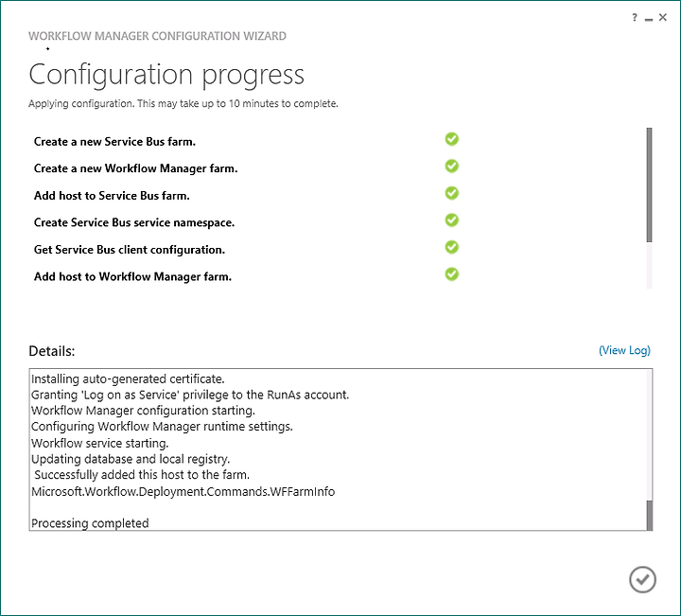Select 'Create a new Workflow Manager farm.' step text

[136, 168]
